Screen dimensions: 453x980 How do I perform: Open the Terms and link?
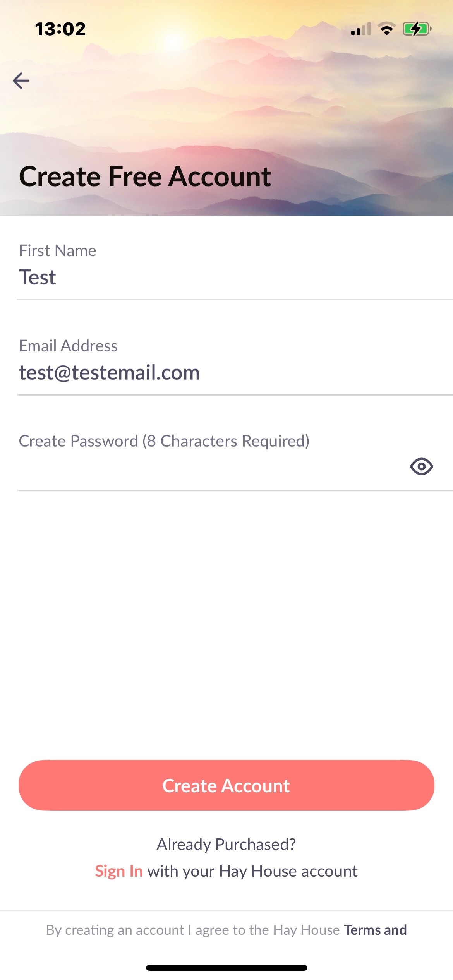(x=375, y=930)
